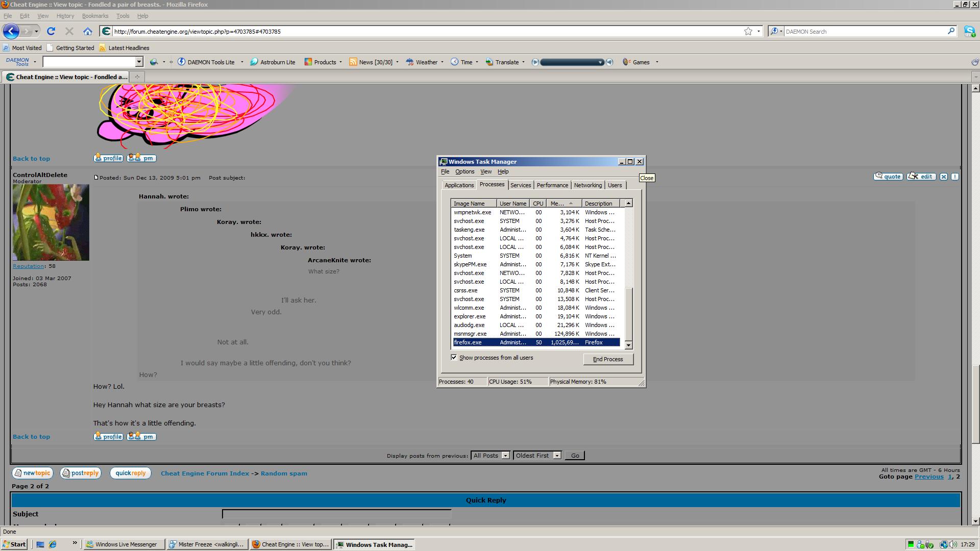Click the edit button on ControlAltDelete's post
The width and height of the screenshot is (980, 551).
click(x=921, y=177)
